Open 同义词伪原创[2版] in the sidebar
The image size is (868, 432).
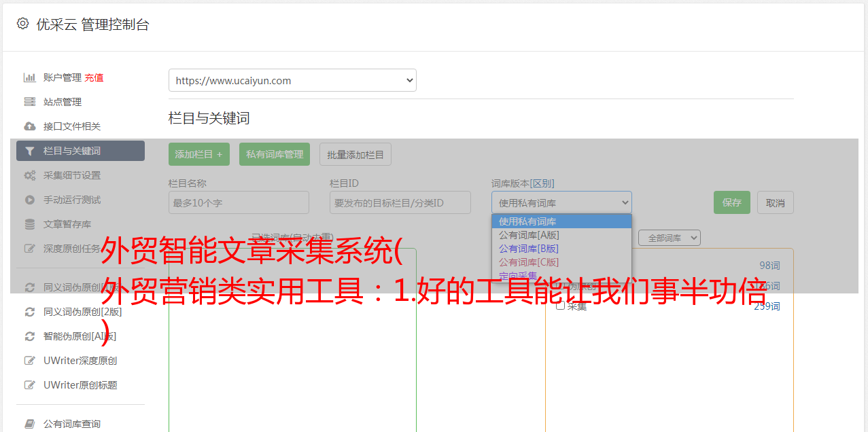coord(83,312)
